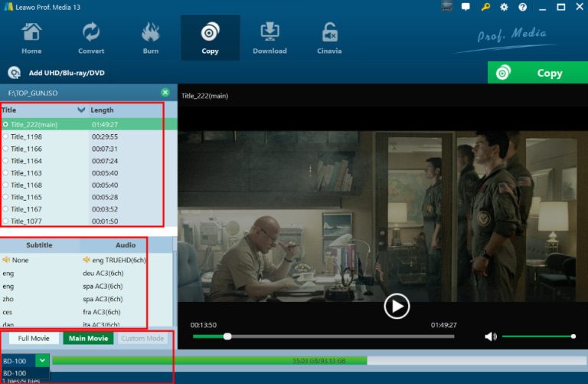This screenshot has height=384, width=588.
Task: Switch to Full Movie copy mode
Action: 34,338
